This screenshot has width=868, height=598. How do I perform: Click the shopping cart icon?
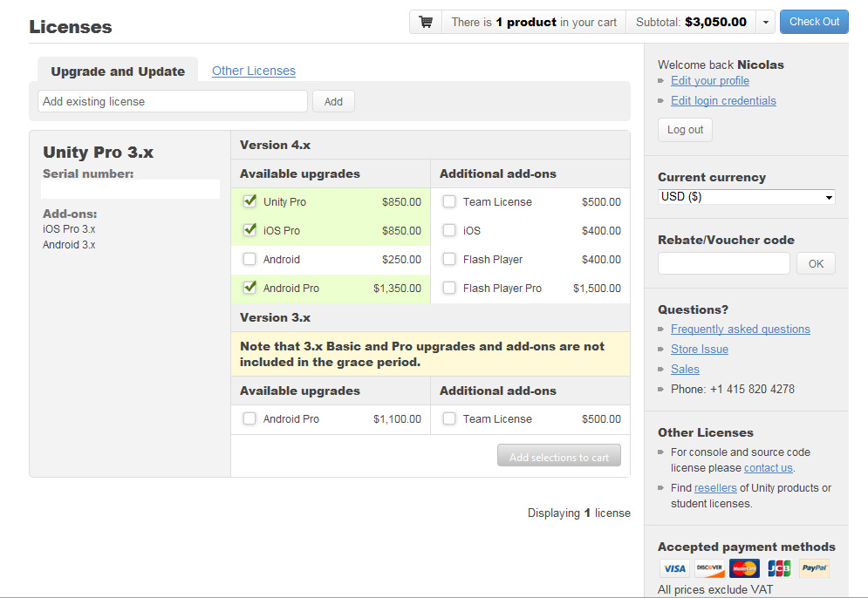pyautogui.click(x=425, y=21)
